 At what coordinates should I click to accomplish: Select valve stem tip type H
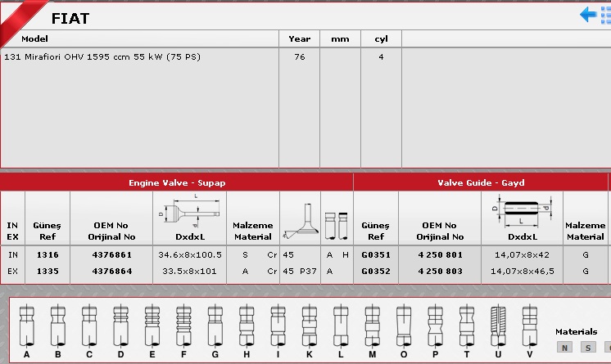point(246,329)
